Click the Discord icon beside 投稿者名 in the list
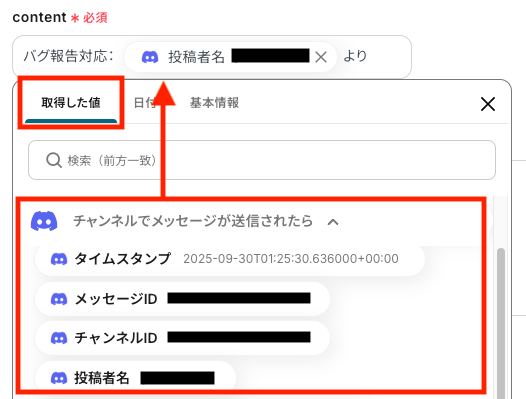Image resolution: width=526 pixels, height=399 pixels. click(x=59, y=378)
